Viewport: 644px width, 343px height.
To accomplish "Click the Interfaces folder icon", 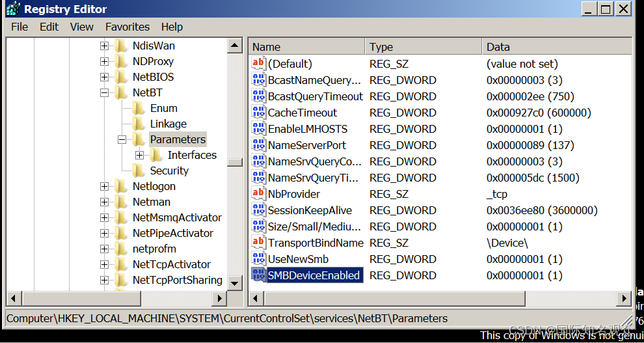I will tap(156, 155).
